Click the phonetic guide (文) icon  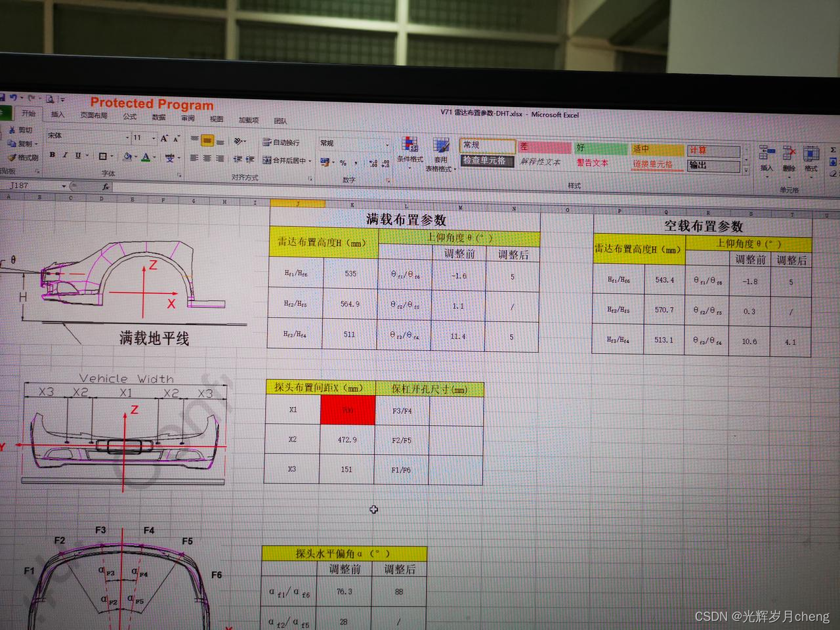pyautogui.click(x=169, y=158)
